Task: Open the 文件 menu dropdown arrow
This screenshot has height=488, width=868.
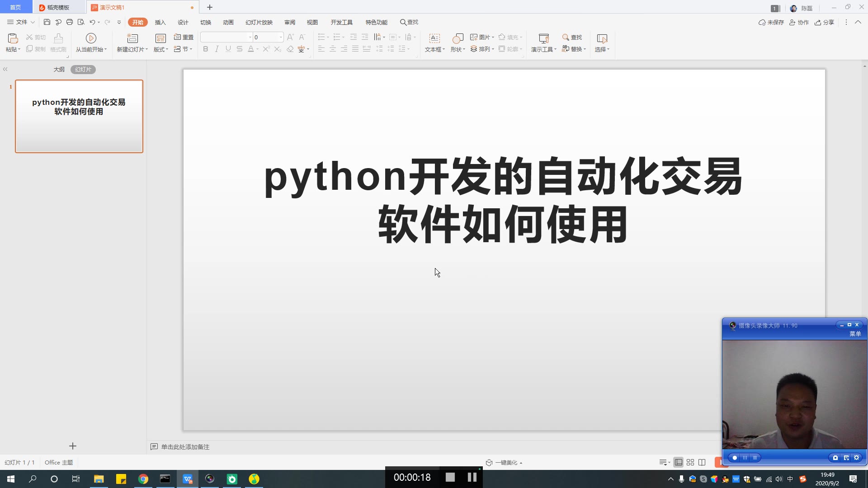Action: pos(33,22)
